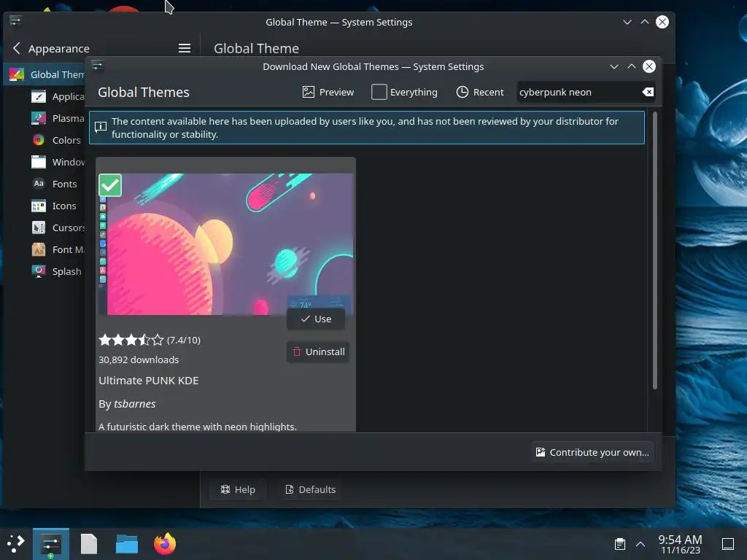Open Font Management in sidebar
Viewport: 747px width, 560px height.
56,249
